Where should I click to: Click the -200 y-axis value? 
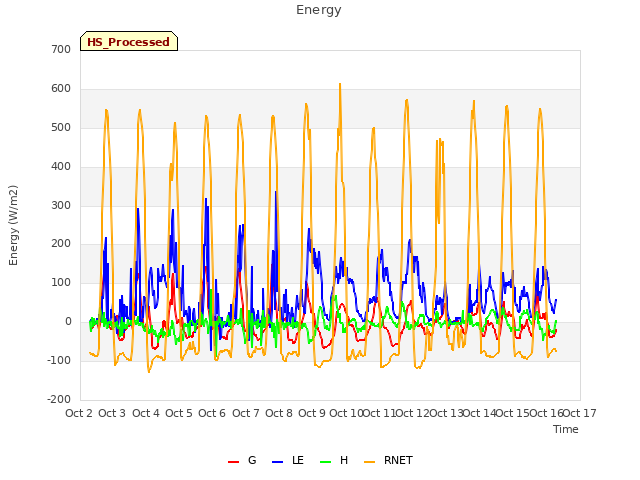click(59, 399)
